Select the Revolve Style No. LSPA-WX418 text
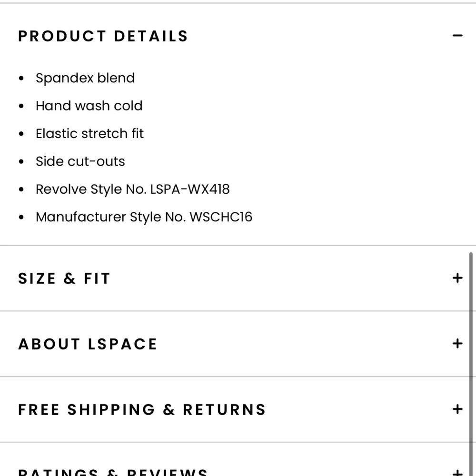This screenshot has width=476, height=476. (133, 189)
